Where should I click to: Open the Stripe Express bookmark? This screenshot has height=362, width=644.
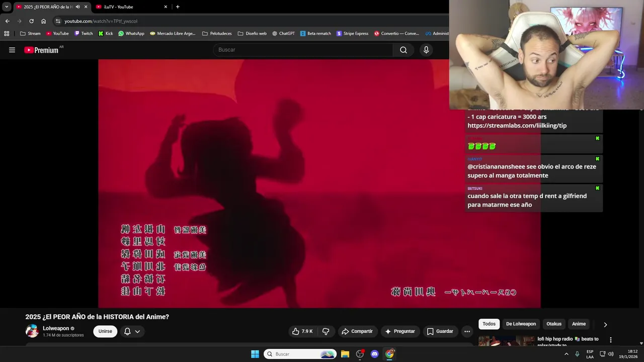coord(353,34)
